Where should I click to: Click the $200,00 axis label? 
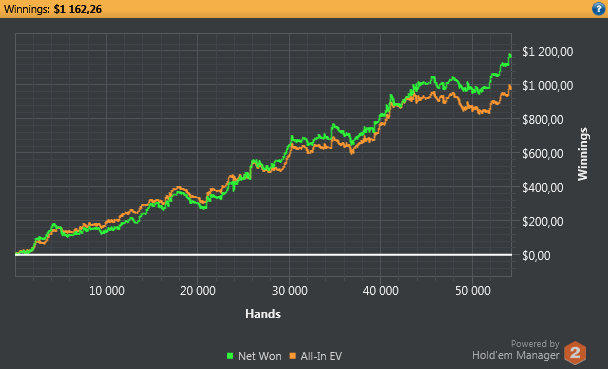(542, 222)
